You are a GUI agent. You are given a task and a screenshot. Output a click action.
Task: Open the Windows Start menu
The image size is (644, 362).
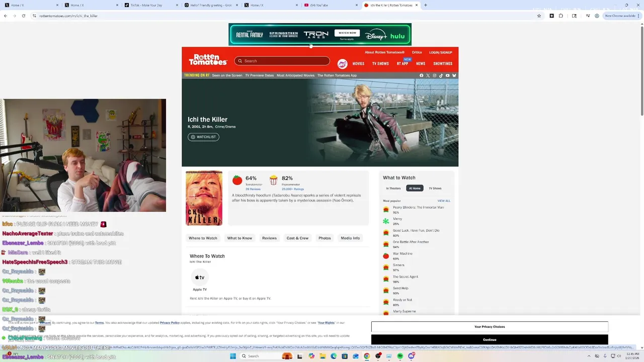tap(233, 356)
